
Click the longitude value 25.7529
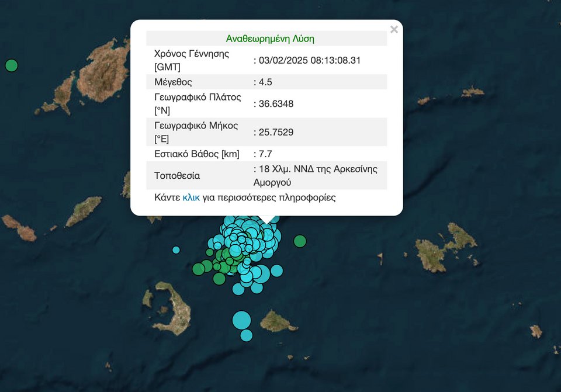click(x=276, y=132)
